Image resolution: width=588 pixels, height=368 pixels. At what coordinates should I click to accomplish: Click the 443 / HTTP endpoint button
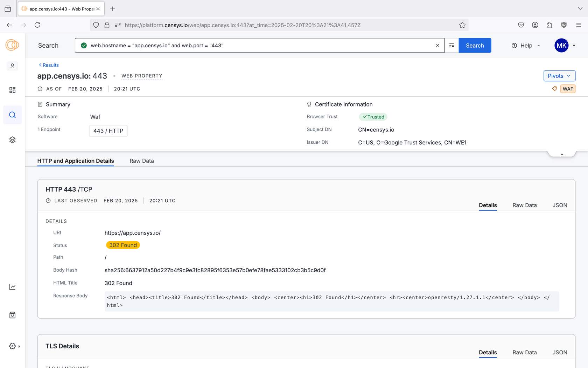click(108, 131)
